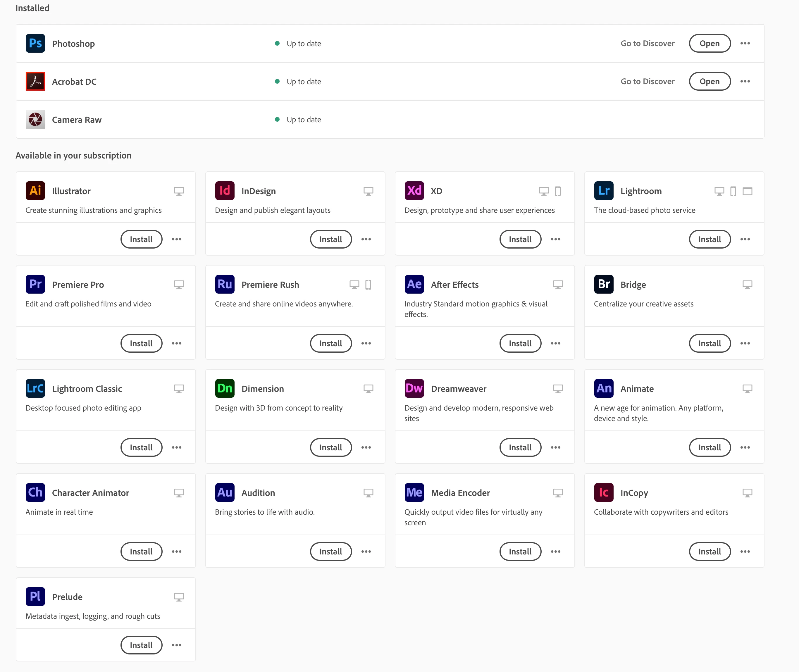Open Acrobat DC with the Open button
799x672 pixels.
tap(710, 81)
